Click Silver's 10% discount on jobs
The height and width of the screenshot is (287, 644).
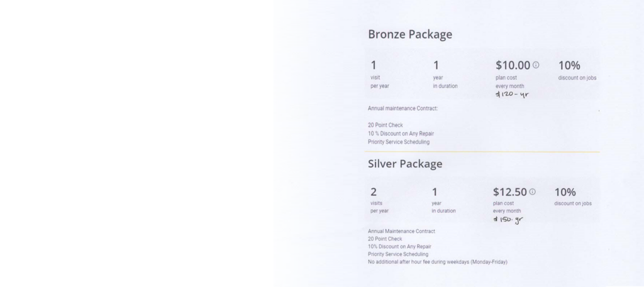573,197
